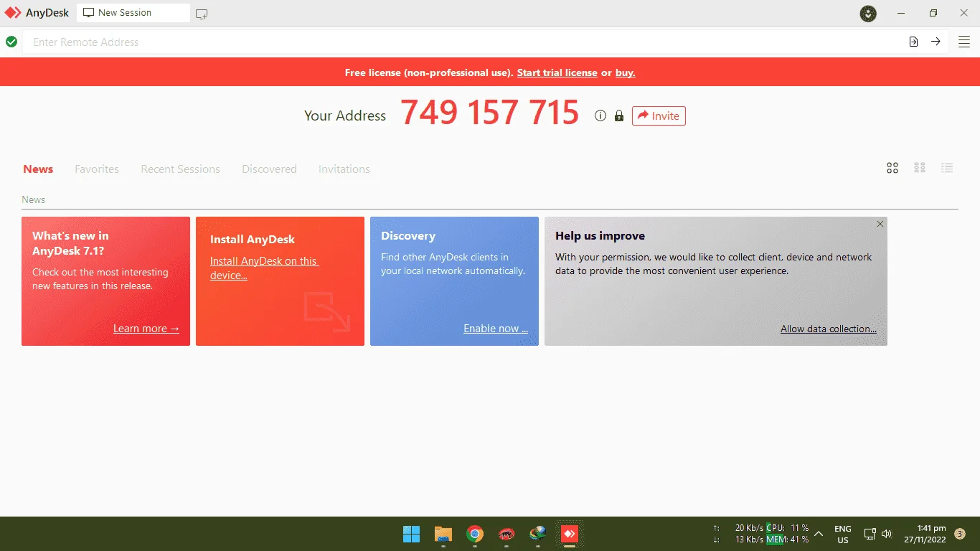The height and width of the screenshot is (551, 980).
Task: Click the green connection status checkmark icon
Action: 11,42
